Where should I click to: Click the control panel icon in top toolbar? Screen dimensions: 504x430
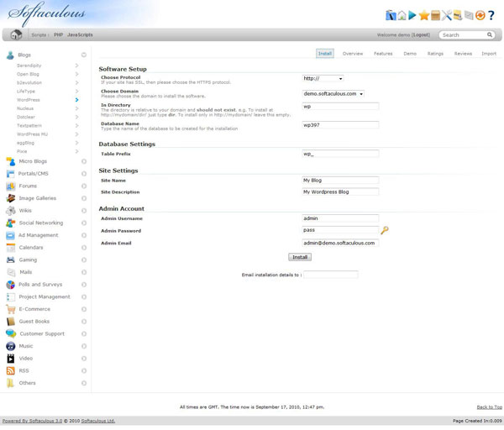(x=391, y=15)
